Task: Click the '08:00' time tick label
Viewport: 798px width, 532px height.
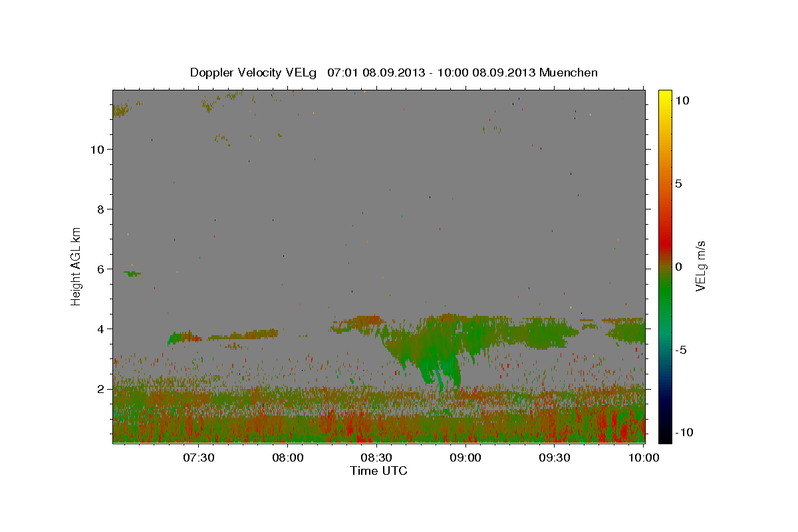Action: pyautogui.click(x=287, y=458)
